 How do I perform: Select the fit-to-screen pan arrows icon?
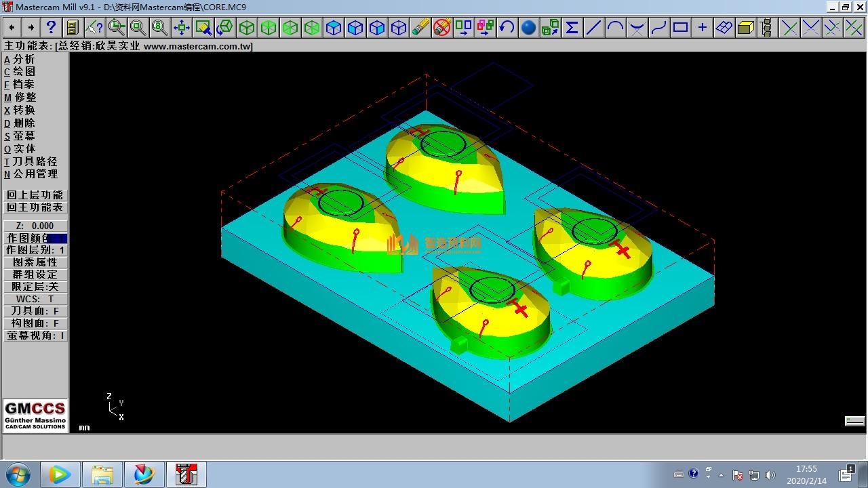[181, 28]
